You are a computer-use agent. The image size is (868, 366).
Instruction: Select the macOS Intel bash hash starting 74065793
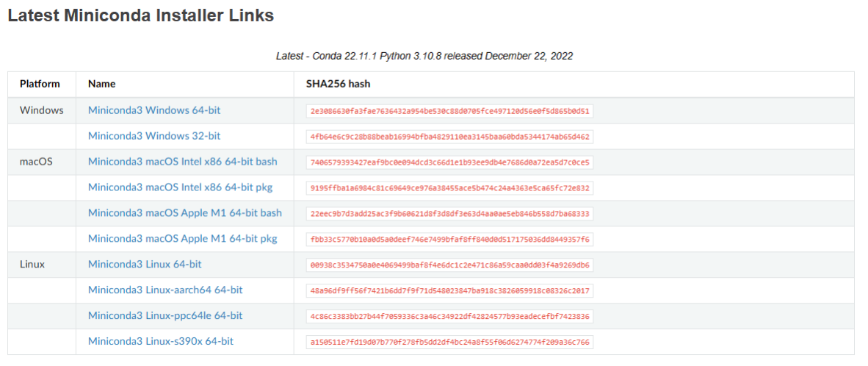click(x=450, y=162)
